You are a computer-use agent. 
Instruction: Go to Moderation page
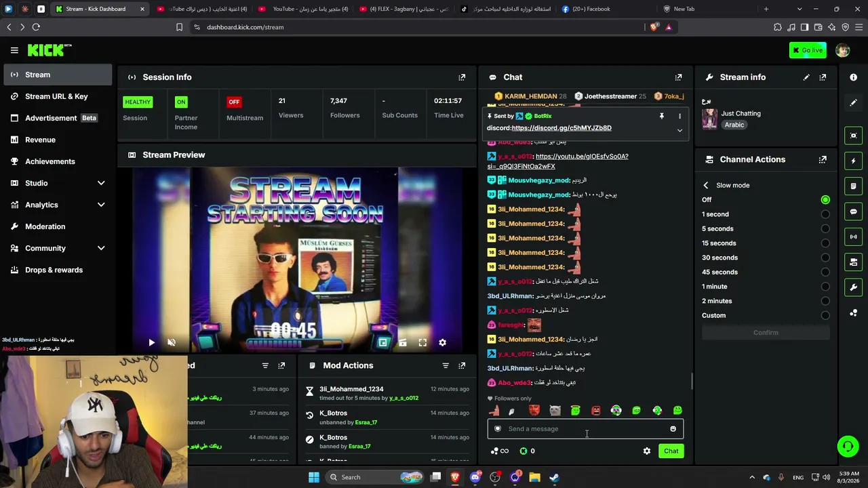tap(58, 226)
